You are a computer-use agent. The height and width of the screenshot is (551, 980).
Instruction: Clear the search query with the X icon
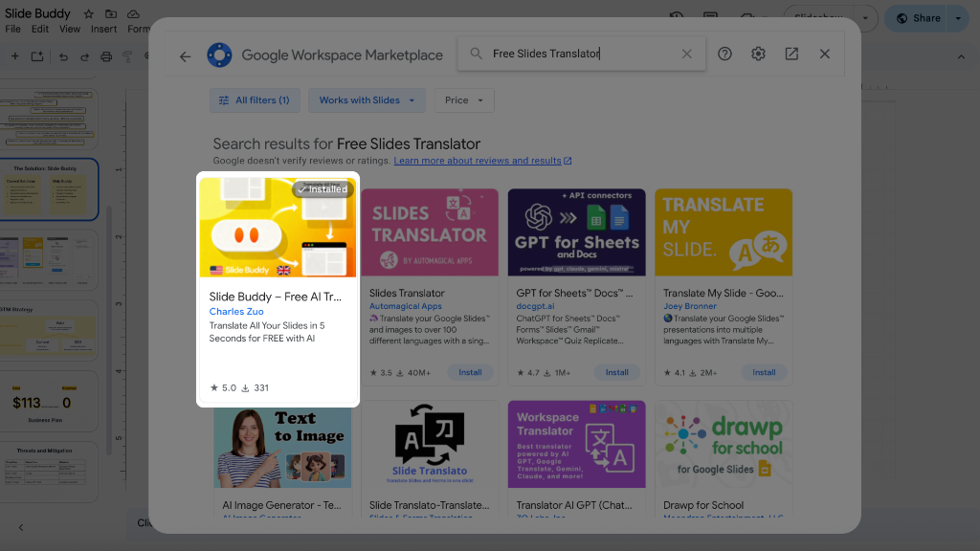pyautogui.click(x=687, y=54)
